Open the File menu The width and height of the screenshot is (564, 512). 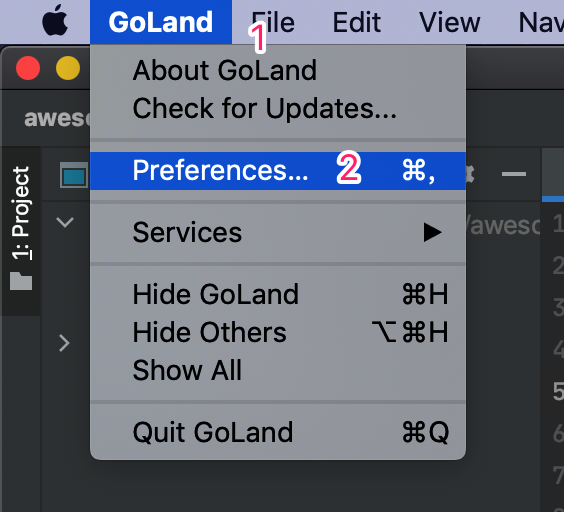pyautogui.click(x=273, y=22)
